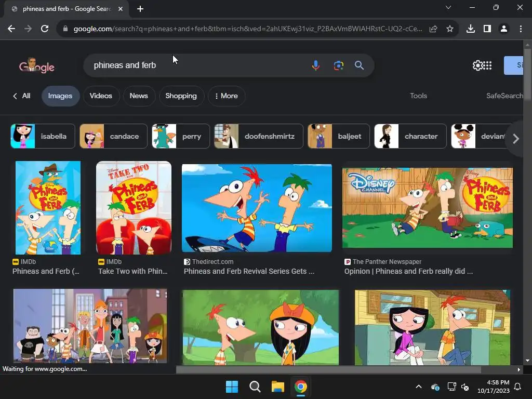Open Opinion Phineas and Ferb really did link

[x=408, y=271]
